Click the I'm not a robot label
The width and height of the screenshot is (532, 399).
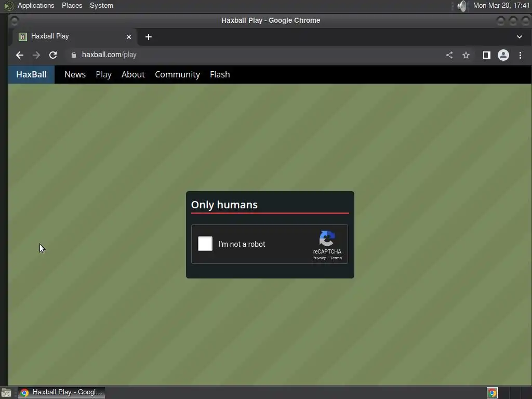242,244
